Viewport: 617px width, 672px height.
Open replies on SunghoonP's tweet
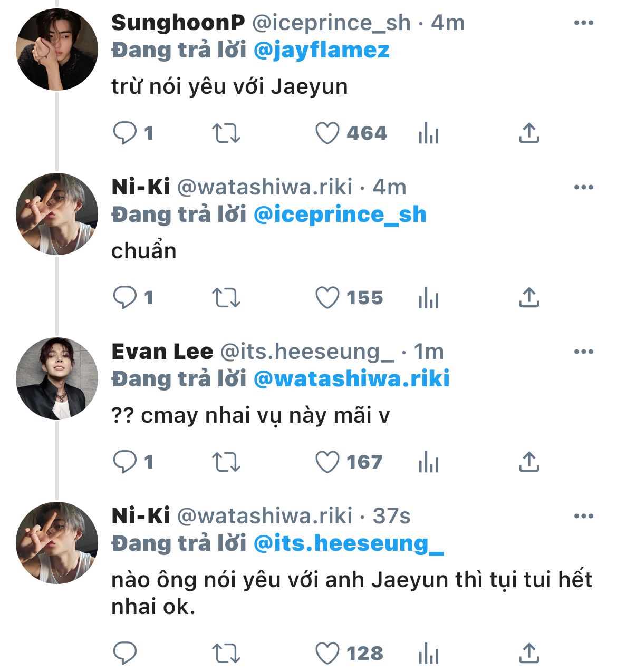(x=125, y=133)
